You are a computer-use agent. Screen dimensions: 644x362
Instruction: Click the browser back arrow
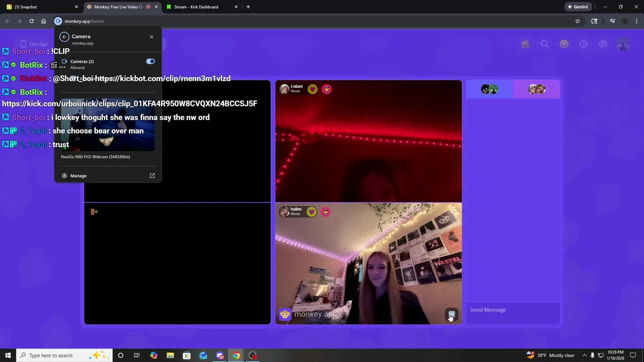click(x=7, y=21)
